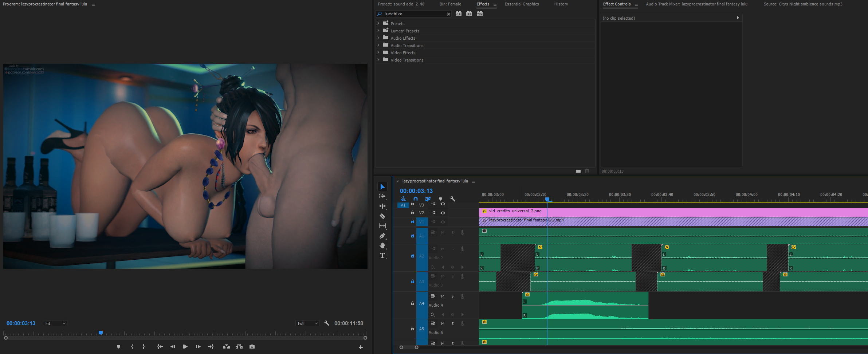Select the Selection tool arrow
Viewport: 868px width, 354px height.
pos(382,187)
